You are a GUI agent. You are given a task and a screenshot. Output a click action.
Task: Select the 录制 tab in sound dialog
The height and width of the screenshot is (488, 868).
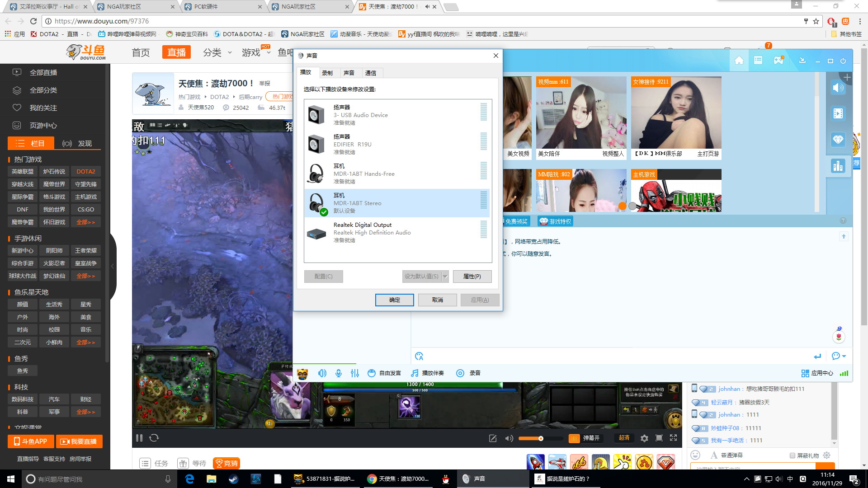click(327, 73)
